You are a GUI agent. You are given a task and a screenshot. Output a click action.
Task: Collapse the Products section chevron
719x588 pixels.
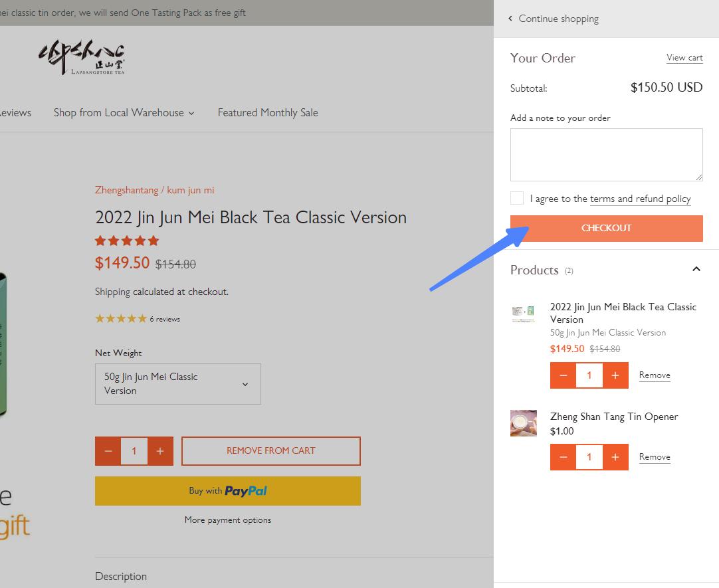(696, 269)
